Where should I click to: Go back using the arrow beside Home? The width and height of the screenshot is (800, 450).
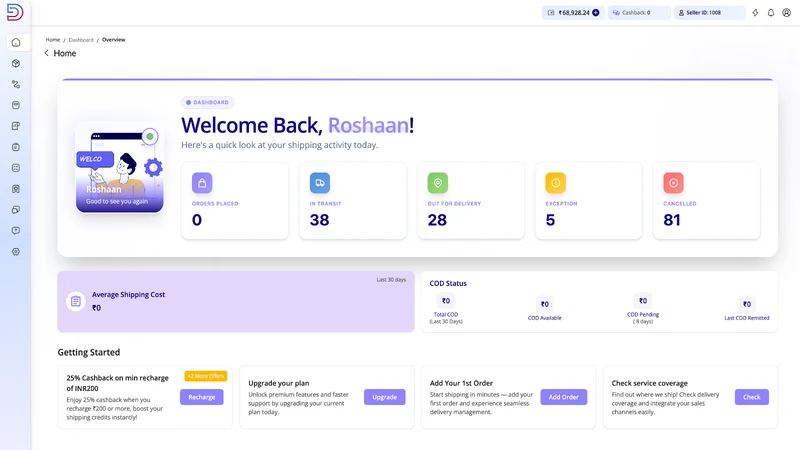click(x=46, y=53)
